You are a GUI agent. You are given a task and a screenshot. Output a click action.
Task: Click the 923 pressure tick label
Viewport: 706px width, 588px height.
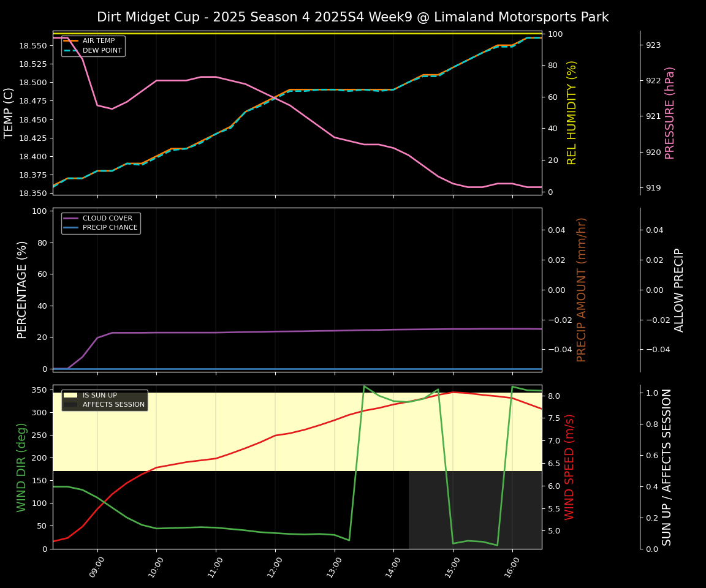(x=653, y=45)
